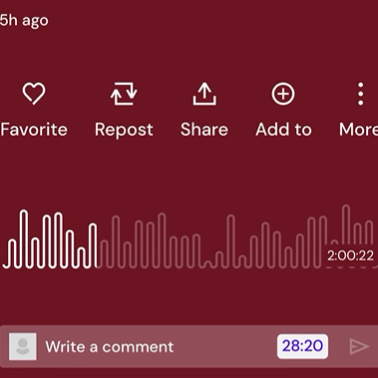Tap the heart Favorite icon
The height and width of the screenshot is (378, 378).
pos(34,93)
